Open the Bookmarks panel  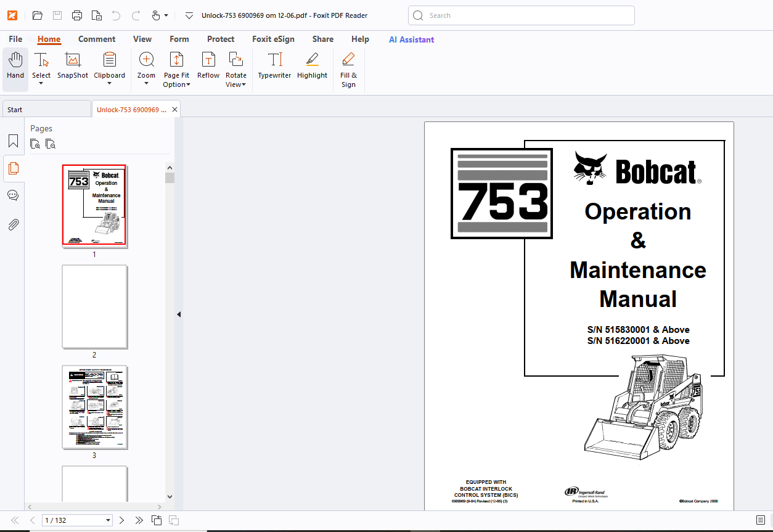[x=13, y=141]
